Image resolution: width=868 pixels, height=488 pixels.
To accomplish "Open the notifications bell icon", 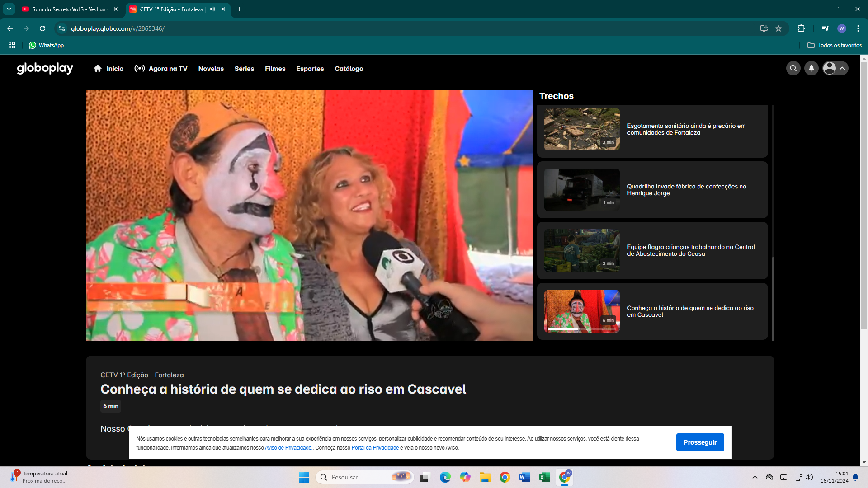I will tap(811, 68).
